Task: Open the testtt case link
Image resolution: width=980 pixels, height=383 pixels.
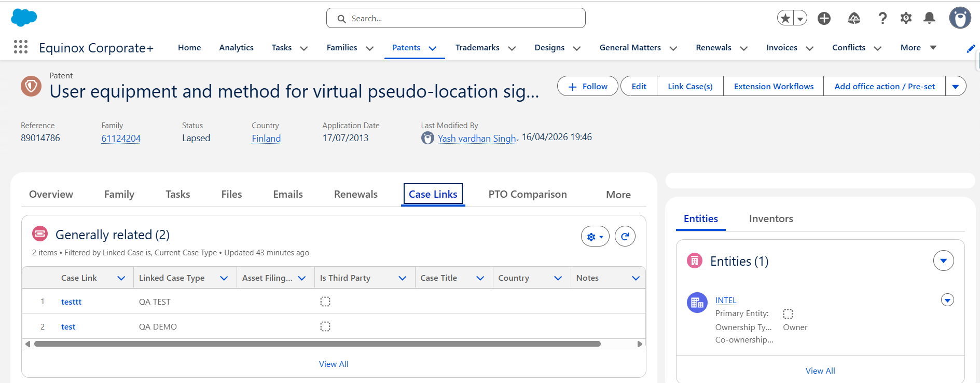Action: (x=72, y=302)
